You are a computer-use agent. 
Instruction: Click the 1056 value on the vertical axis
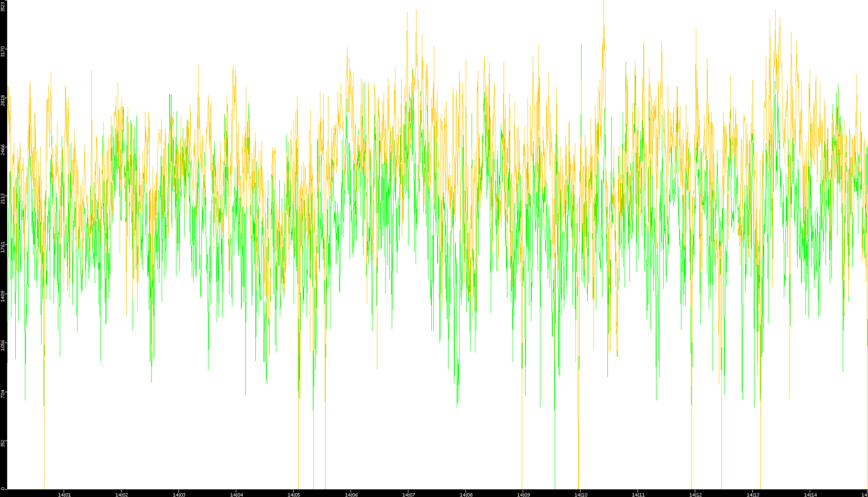[x=3, y=345]
